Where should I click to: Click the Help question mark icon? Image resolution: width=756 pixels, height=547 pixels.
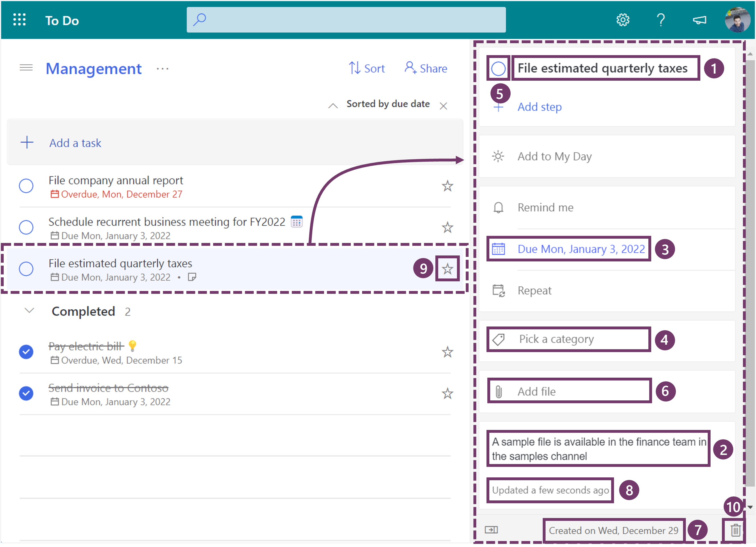[660, 20]
